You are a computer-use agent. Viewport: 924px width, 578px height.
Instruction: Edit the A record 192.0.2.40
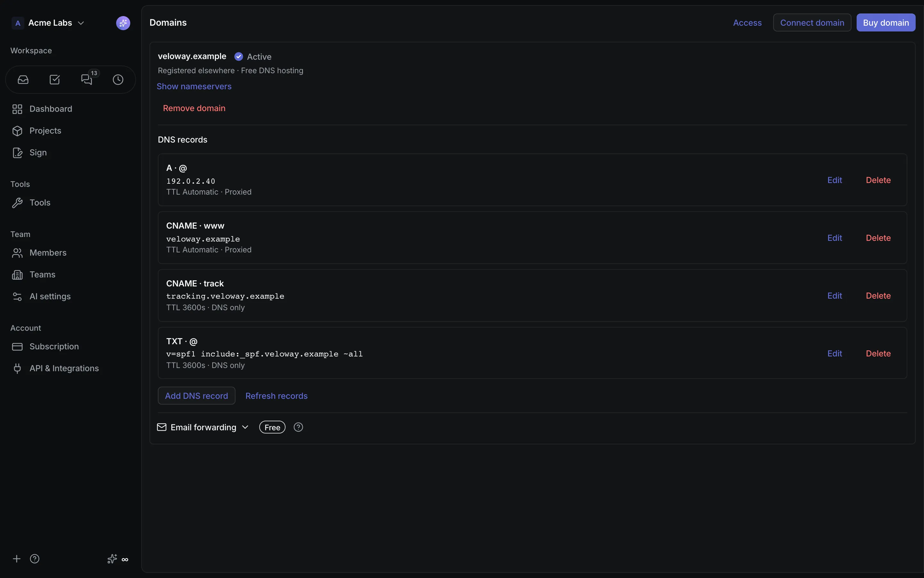coord(835,180)
